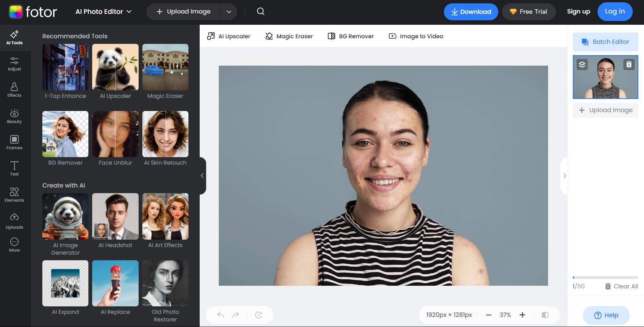
Task: Expand the Upload Image dropdown arrow
Action: click(x=229, y=12)
